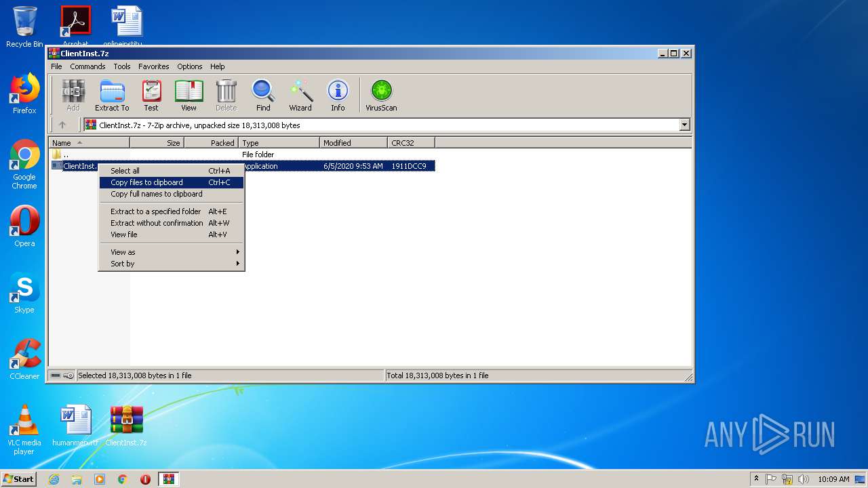Open CCleaner desktop shortcut

point(24,359)
